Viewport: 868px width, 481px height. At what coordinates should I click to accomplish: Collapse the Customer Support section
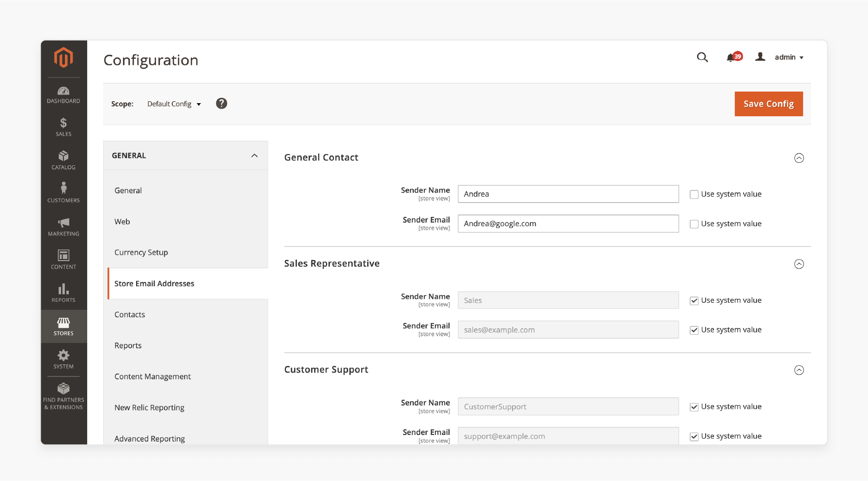tap(799, 370)
